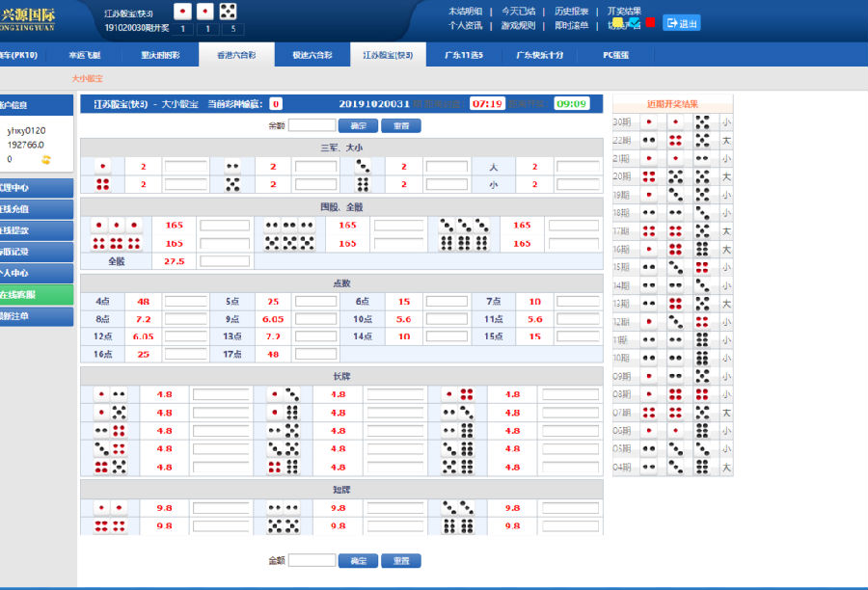Viewport: 868px width, 590px height.
Task: Click the red square icon beside 退出
Action: (x=651, y=22)
